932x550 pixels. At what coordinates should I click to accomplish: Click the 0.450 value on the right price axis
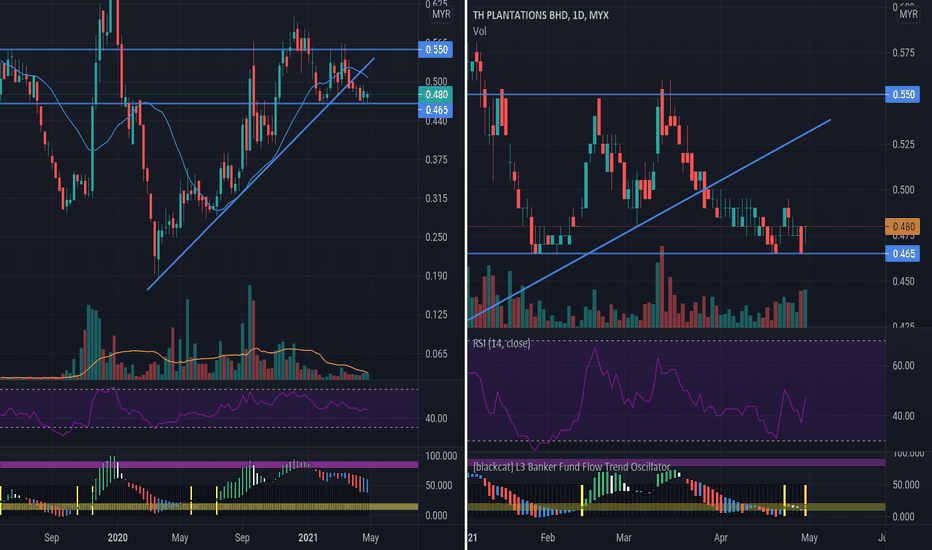903,281
